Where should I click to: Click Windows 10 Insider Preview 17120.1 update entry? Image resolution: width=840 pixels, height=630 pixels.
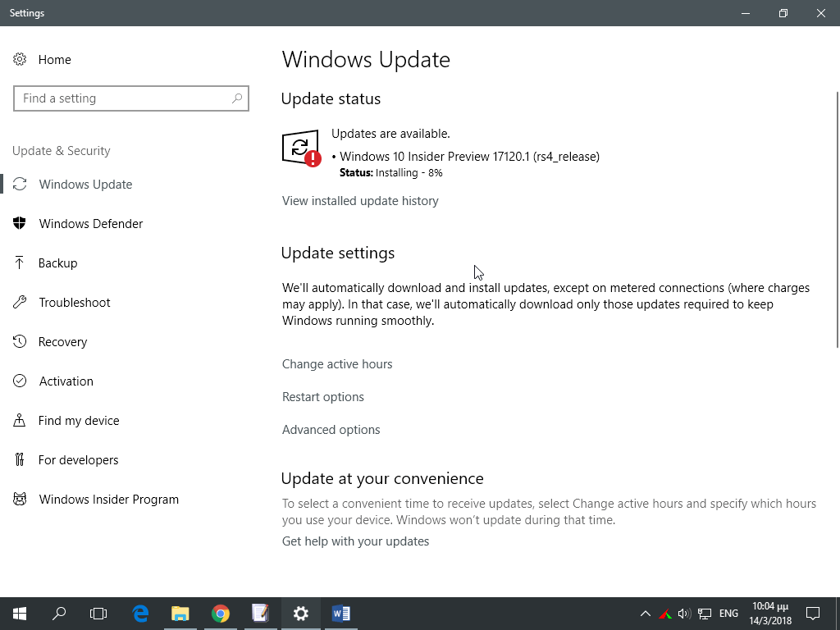point(469,157)
